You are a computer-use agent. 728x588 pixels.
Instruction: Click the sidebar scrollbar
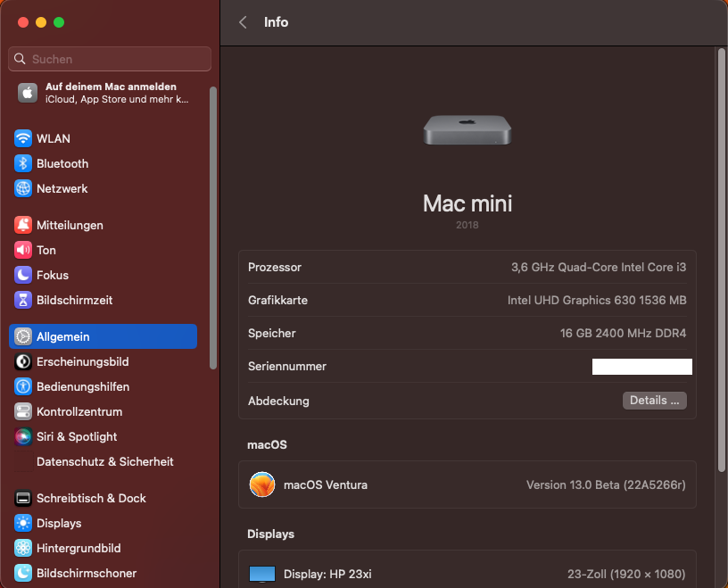(213, 228)
